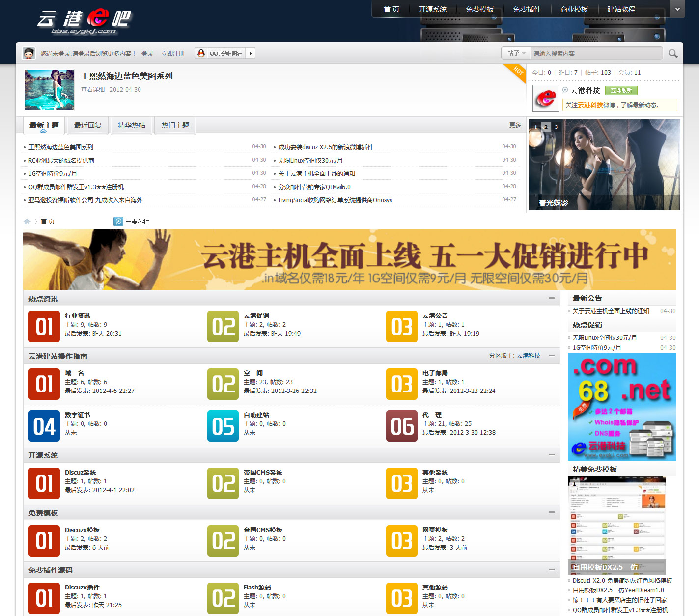699x616 pixels.
Task: Switch to the 最近回复 tab
Action: tap(88, 125)
